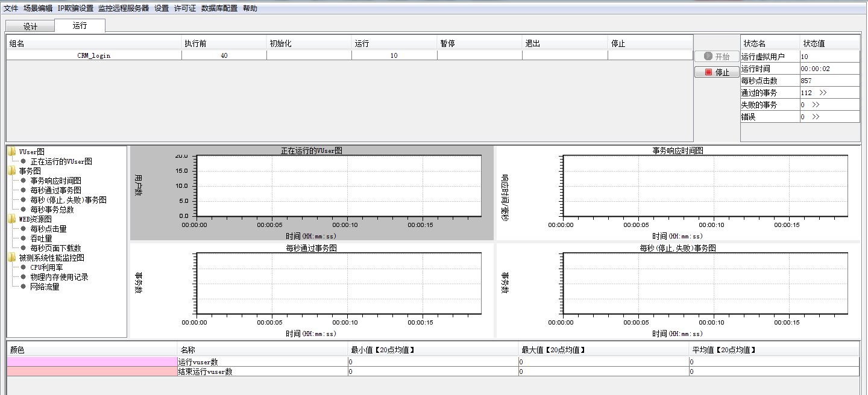Click the pink 运行vuser数 color swatch
868x395 pixels.
point(92,362)
